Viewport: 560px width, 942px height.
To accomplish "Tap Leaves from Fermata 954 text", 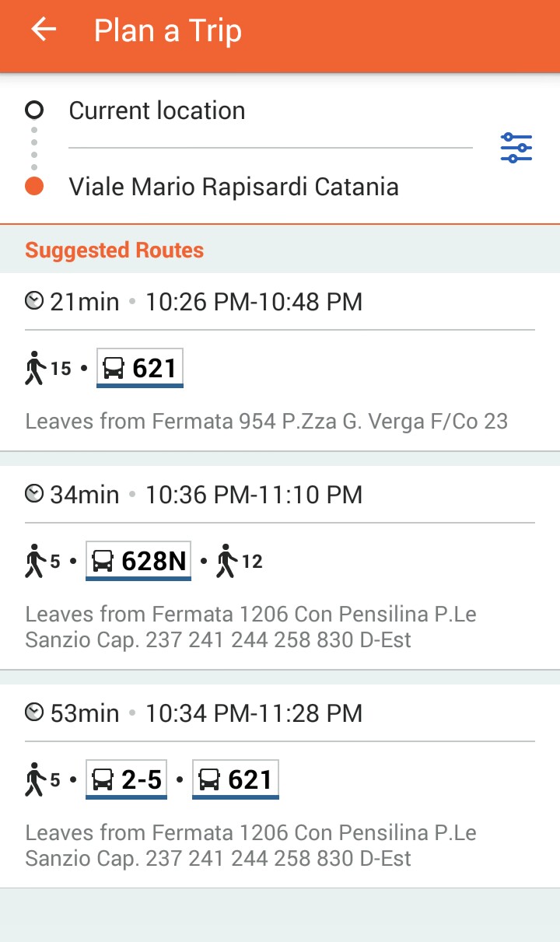I will pyautogui.click(x=266, y=422).
